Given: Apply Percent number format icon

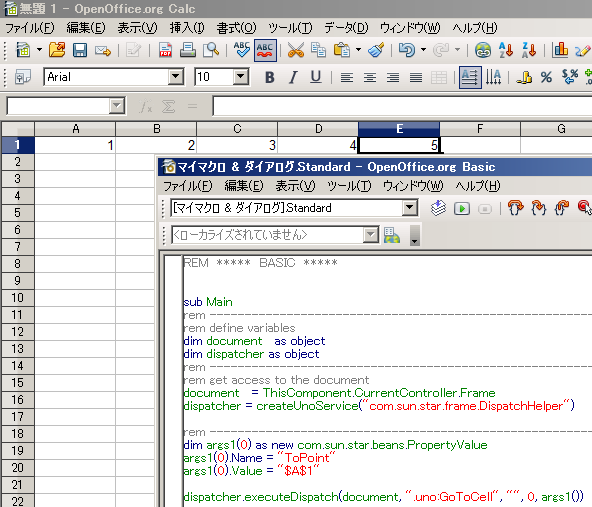Looking at the screenshot, I should [546, 77].
